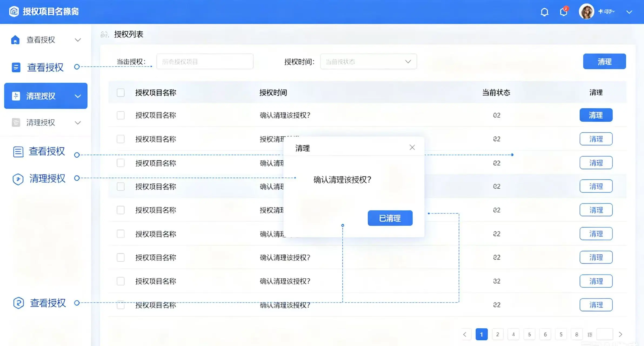
Task: Go to page 6 in pagination
Action: coord(545,334)
